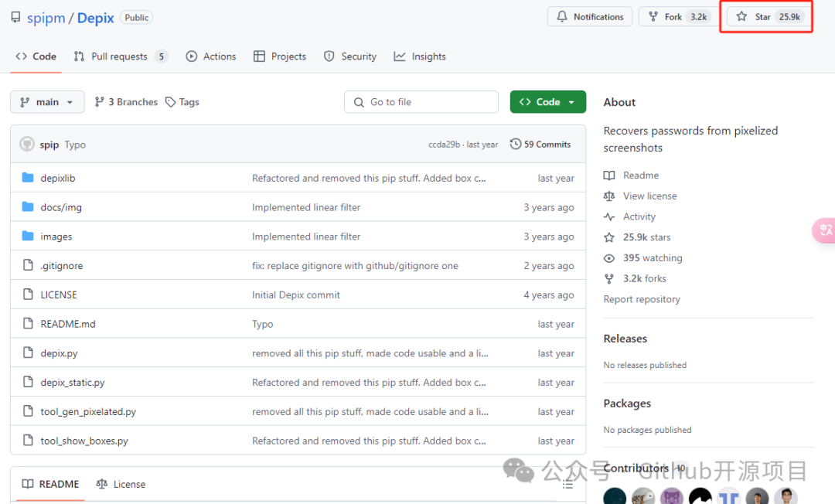Open the README.md file
835x504 pixels.
[68, 324]
